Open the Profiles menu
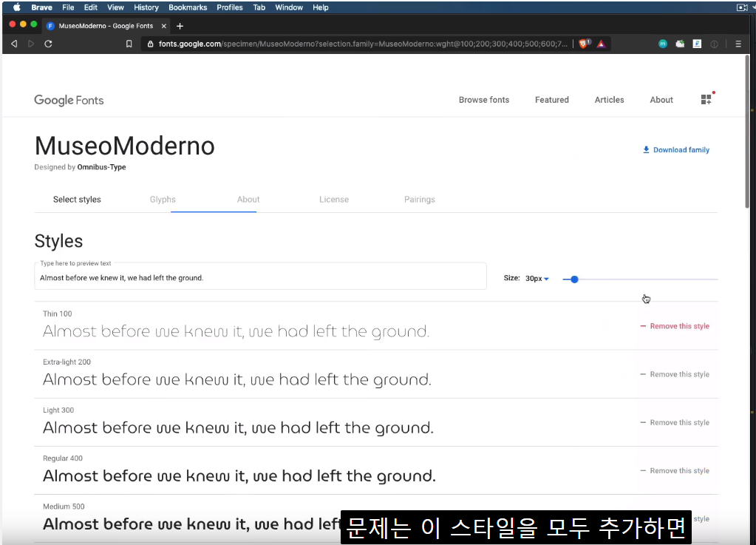The height and width of the screenshot is (545, 756). click(x=230, y=7)
